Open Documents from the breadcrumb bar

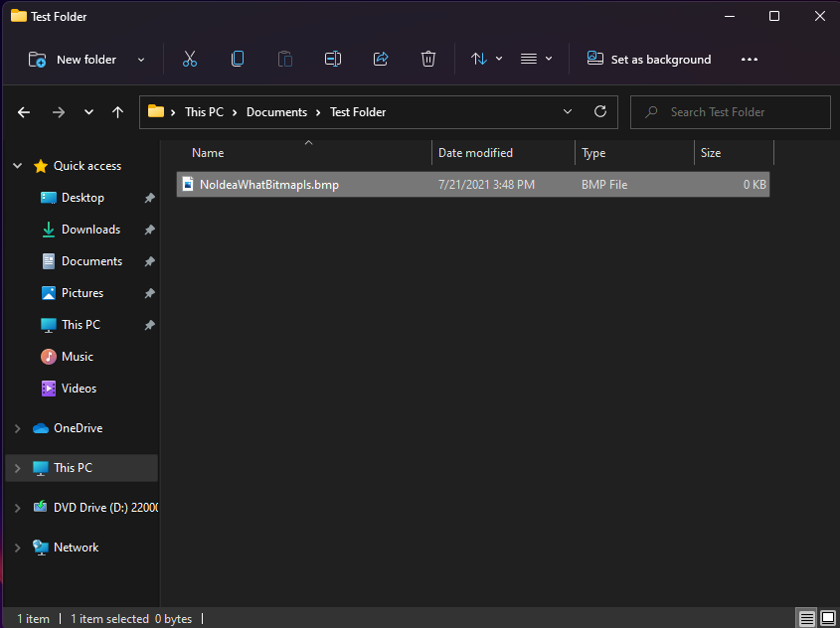tap(276, 112)
